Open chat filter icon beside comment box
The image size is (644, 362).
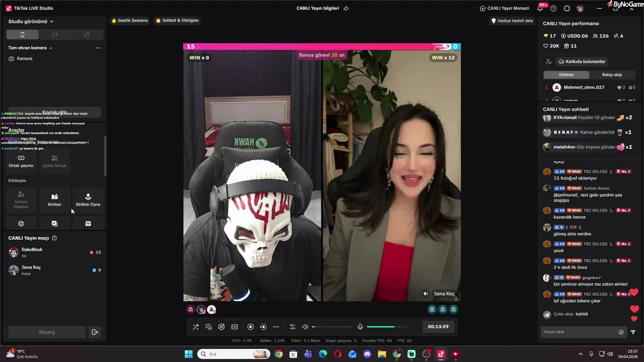(633, 332)
